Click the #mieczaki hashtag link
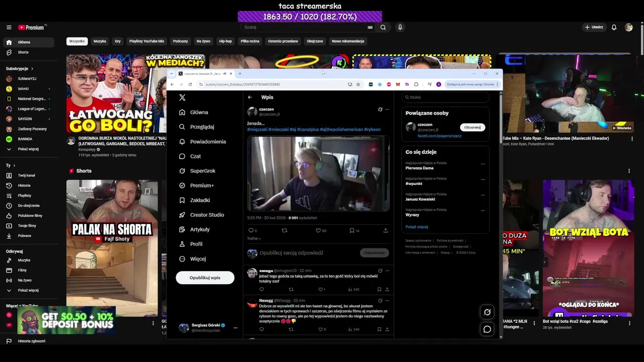644x362 pixels. click(x=278, y=129)
